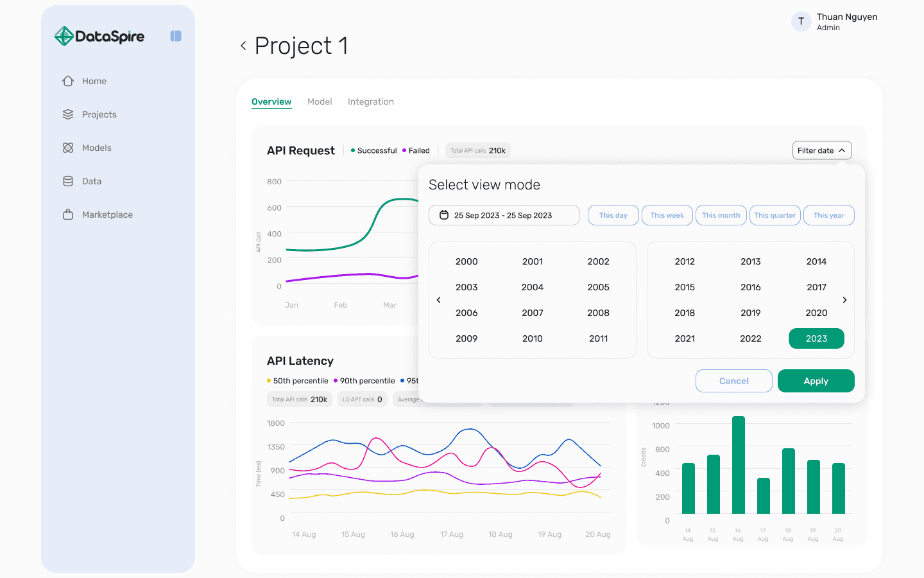Viewport: 924px width, 578px height.
Task: Toggle the 50th percentile legend
Action: [x=298, y=381]
